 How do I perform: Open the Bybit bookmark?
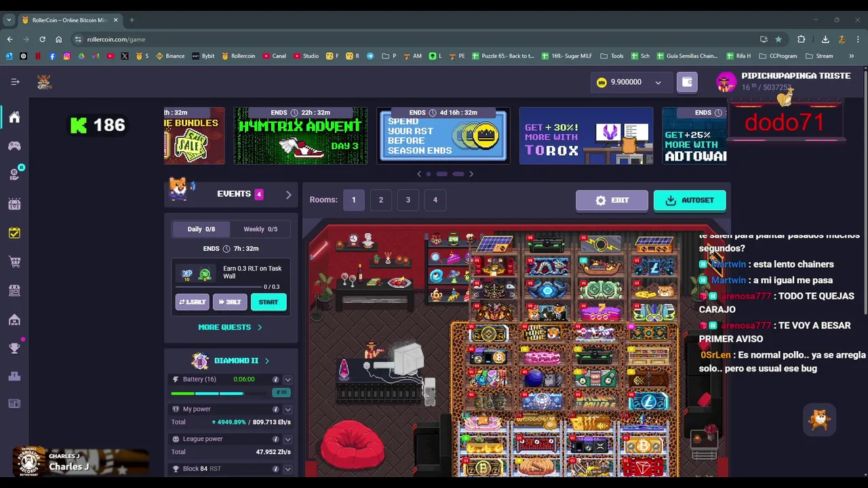(x=203, y=56)
